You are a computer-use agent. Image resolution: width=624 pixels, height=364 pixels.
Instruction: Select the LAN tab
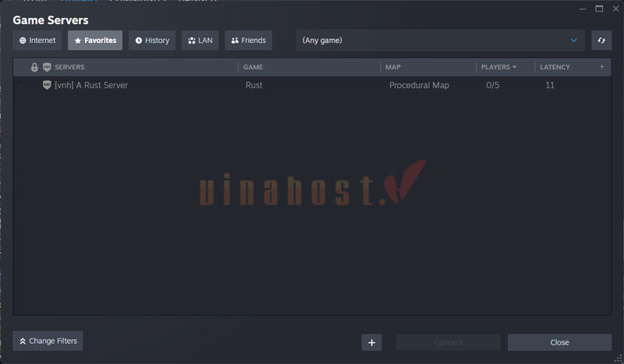(x=200, y=41)
